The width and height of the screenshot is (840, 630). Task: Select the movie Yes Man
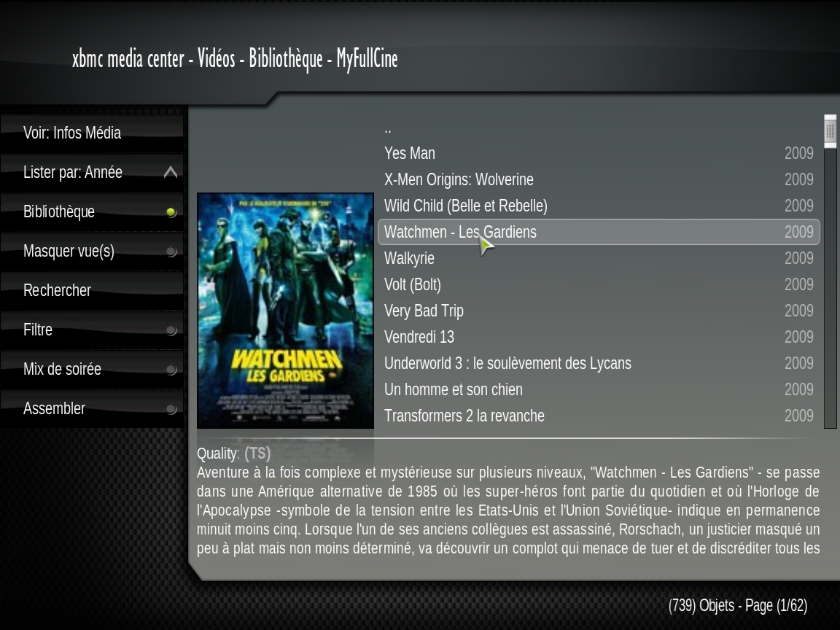click(x=599, y=153)
